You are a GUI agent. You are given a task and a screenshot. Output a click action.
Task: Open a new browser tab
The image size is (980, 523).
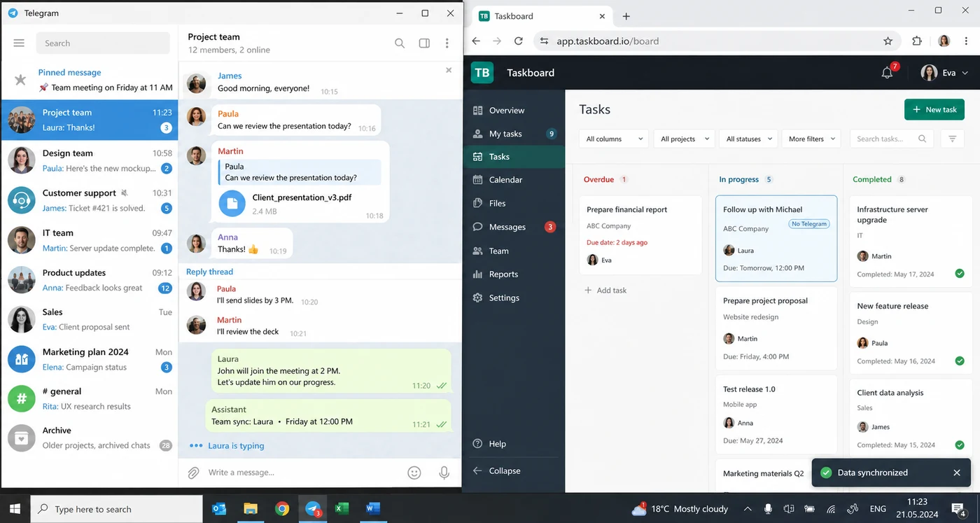click(626, 16)
